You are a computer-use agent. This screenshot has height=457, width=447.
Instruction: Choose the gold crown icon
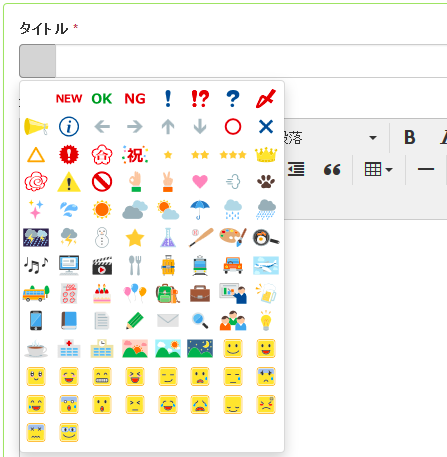tap(266, 155)
